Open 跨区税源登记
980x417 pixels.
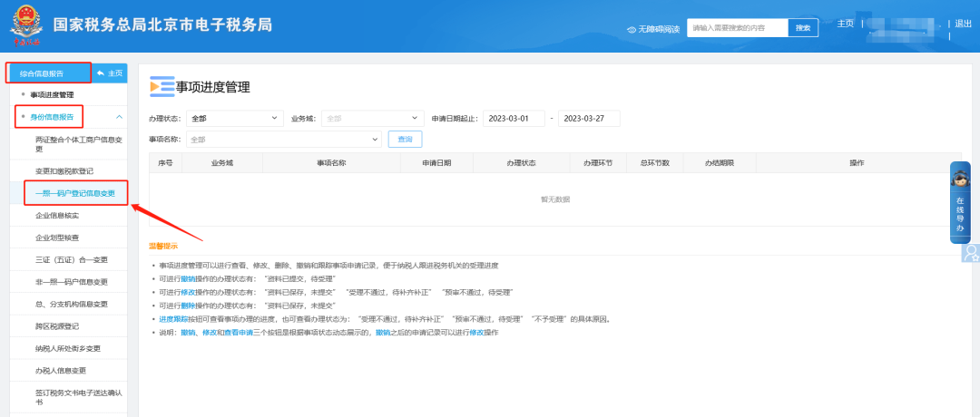(x=57, y=325)
